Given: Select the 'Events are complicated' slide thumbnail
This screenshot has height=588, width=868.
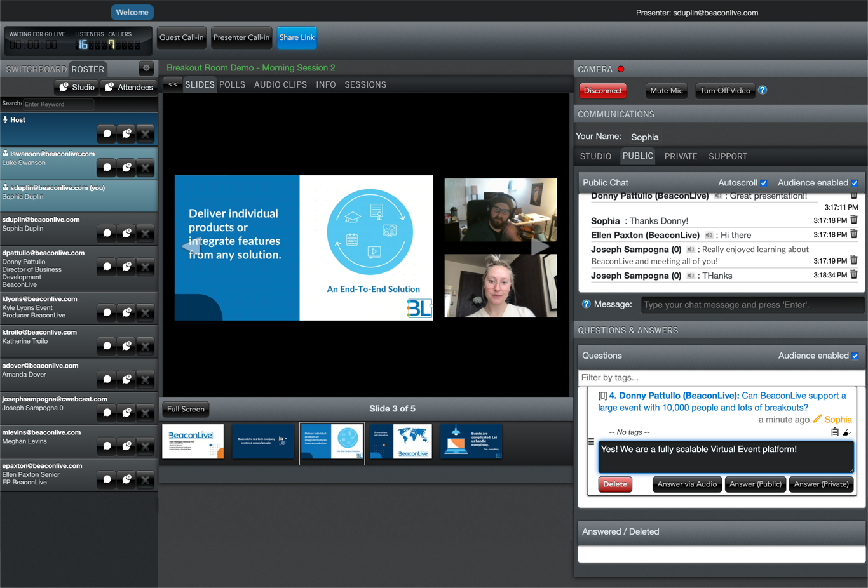Looking at the screenshot, I should [471, 441].
